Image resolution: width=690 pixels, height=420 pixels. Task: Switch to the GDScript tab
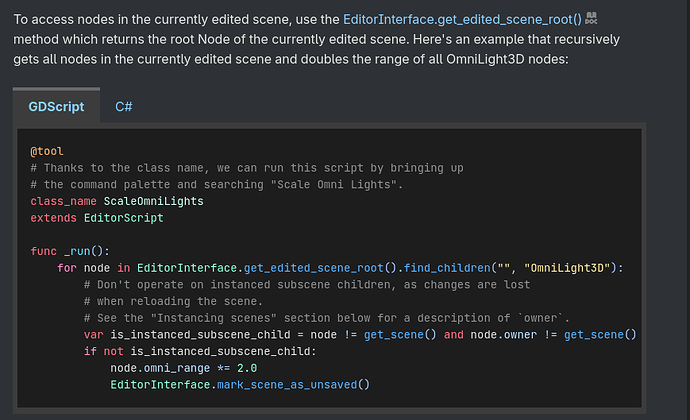coord(56,107)
